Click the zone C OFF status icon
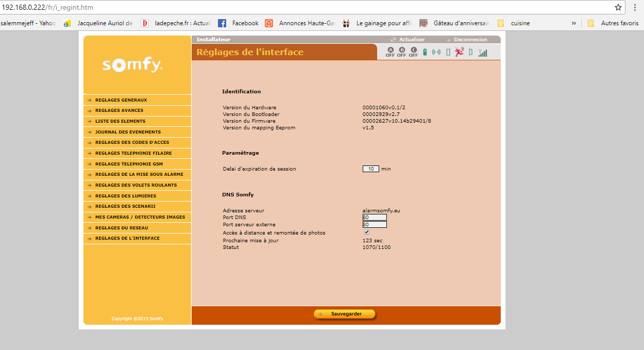This screenshot has width=644, height=350. click(x=414, y=52)
